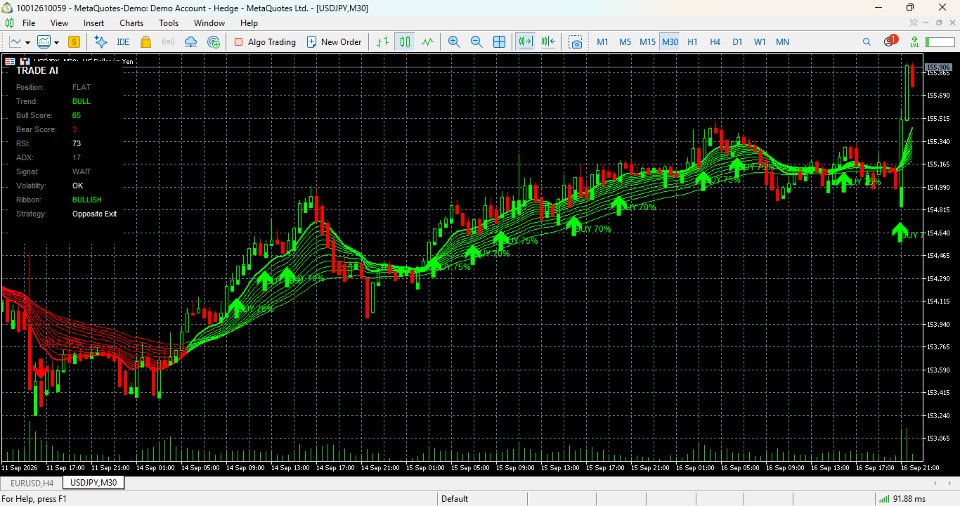Click the depth-of-market table icon on chart
The image size is (960, 506).
[x=10, y=61]
